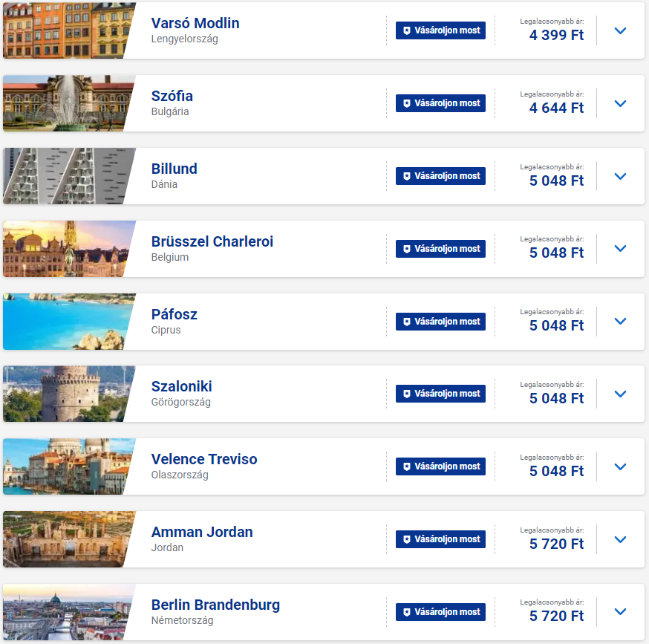Click the Amman Jordan destination name
The width and height of the screenshot is (649, 644).
click(x=202, y=532)
